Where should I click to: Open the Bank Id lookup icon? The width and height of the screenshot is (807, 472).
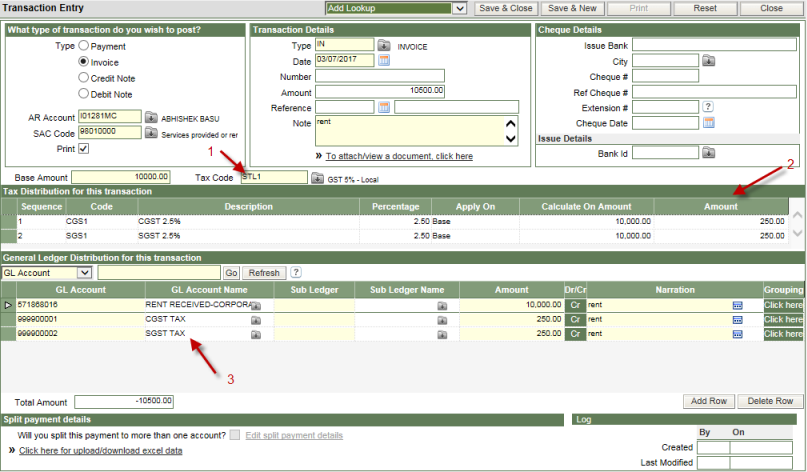click(x=708, y=153)
